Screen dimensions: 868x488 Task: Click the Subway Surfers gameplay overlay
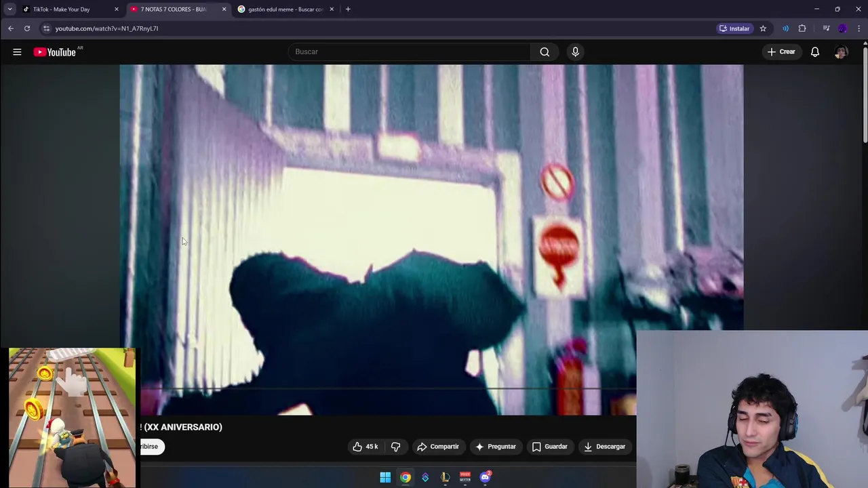pyautogui.click(x=72, y=417)
